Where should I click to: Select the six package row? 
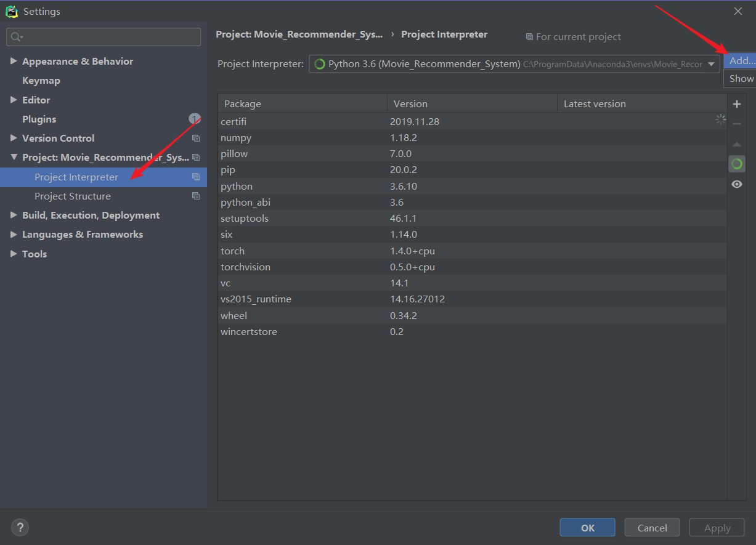click(x=473, y=234)
